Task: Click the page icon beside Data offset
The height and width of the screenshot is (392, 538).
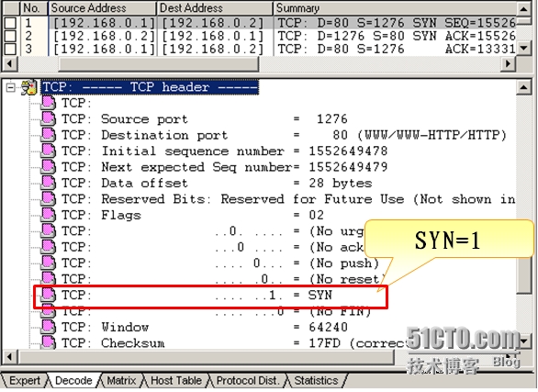Action: [x=48, y=183]
